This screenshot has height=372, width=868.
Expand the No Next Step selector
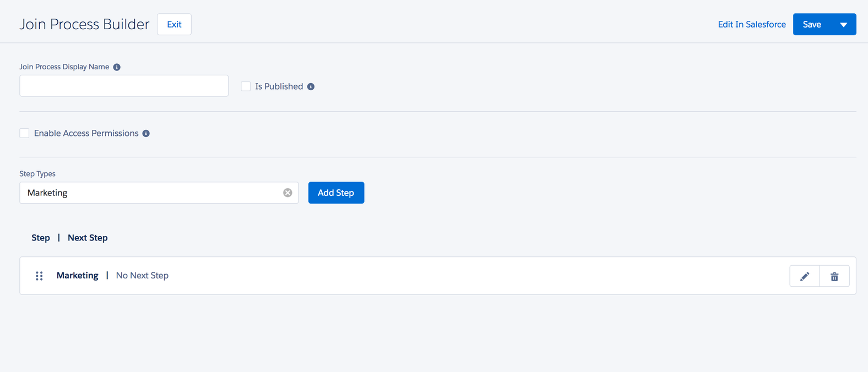(x=142, y=275)
